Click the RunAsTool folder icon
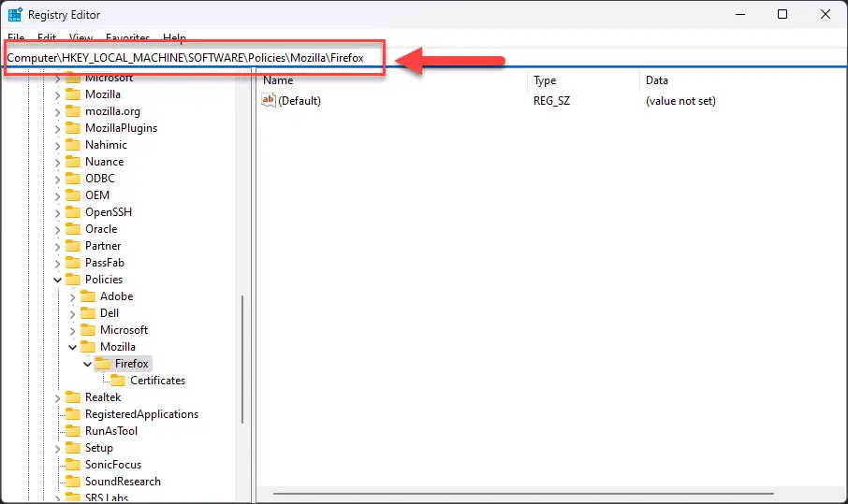848x504 pixels. click(72, 431)
